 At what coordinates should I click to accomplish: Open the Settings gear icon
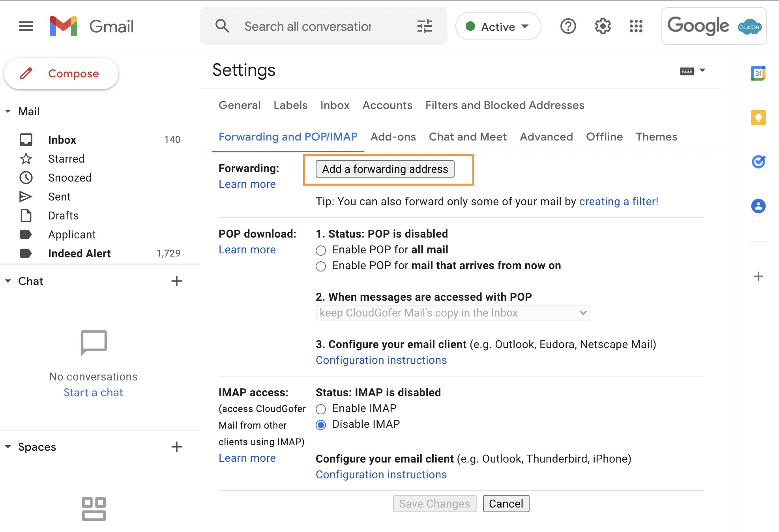pyautogui.click(x=603, y=26)
